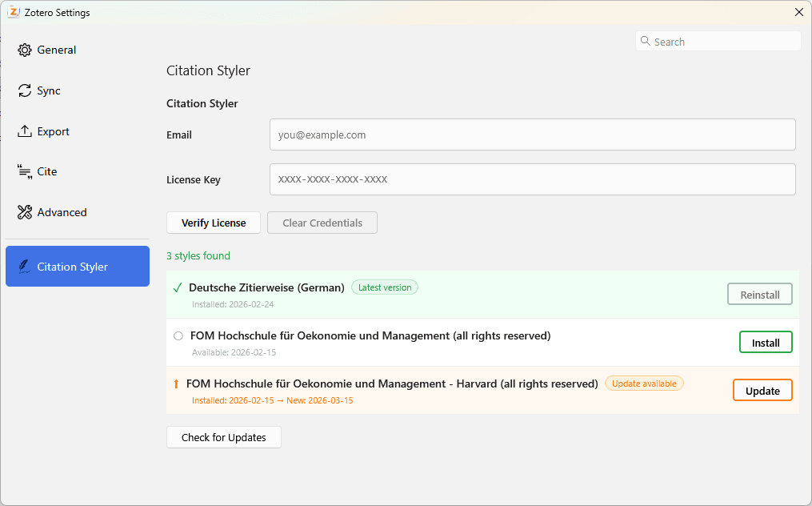Click the Export upload icon
Image resolution: width=812 pixels, height=506 pixels.
[x=25, y=131]
